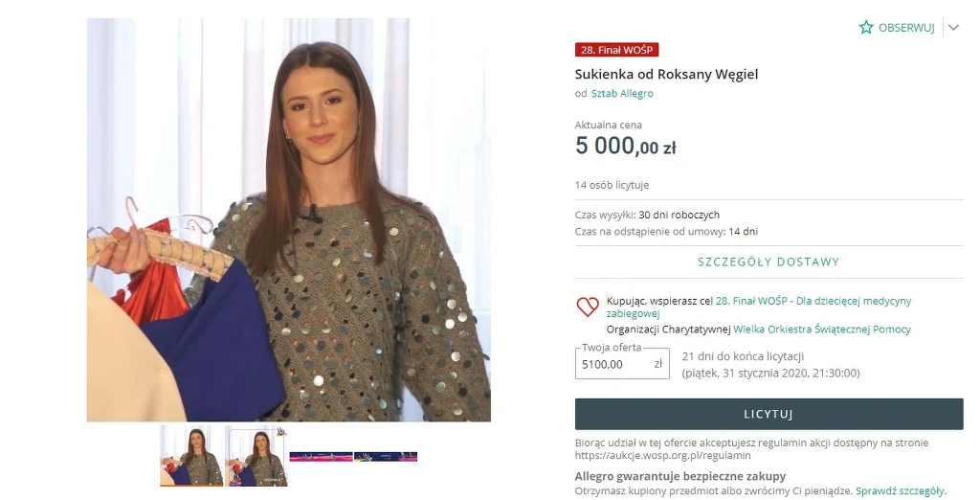This screenshot has height=500, width=980.
Task: Select the fourth banner thumbnail
Action: pyautogui.click(x=386, y=457)
